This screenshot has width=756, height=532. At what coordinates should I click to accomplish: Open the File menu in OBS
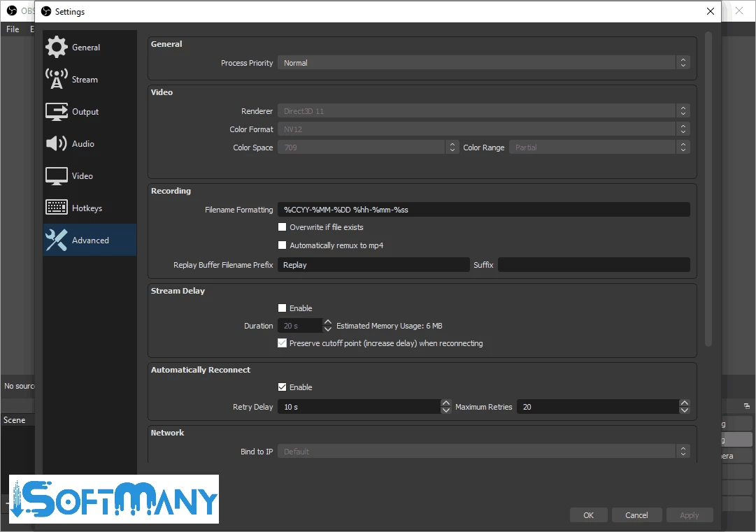point(13,29)
